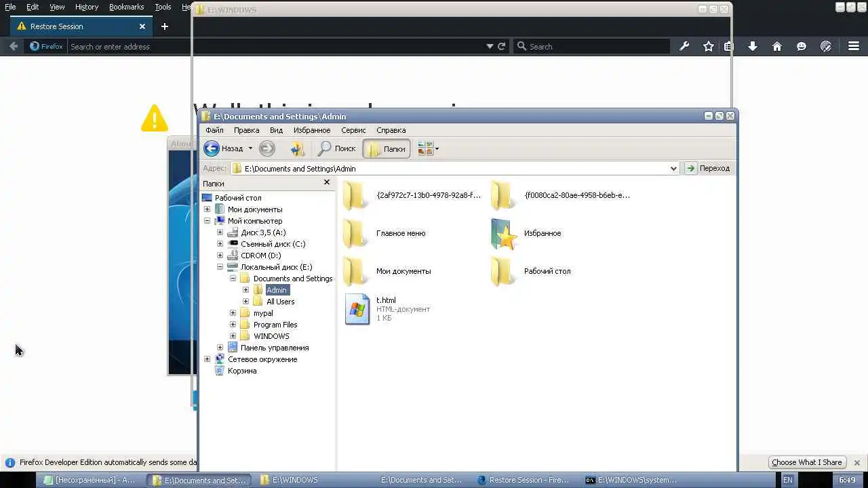Click EN language indicator in tray

(x=787, y=480)
